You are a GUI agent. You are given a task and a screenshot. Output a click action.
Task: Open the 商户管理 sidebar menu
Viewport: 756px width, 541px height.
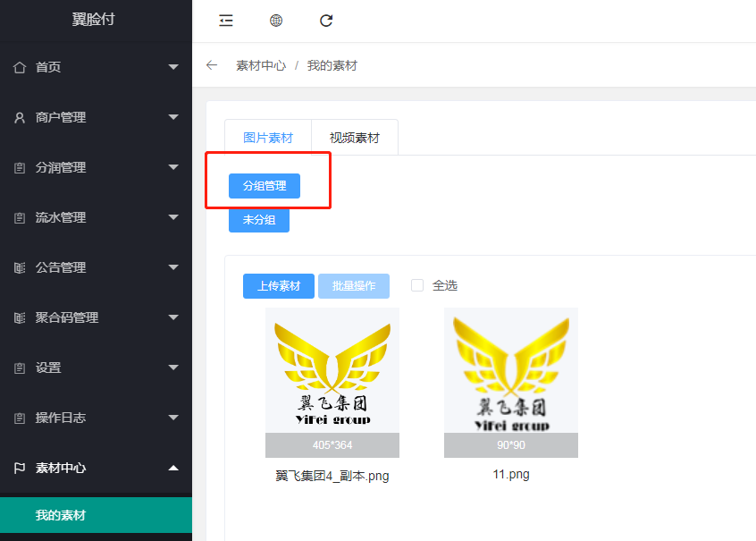click(x=96, y=117)
